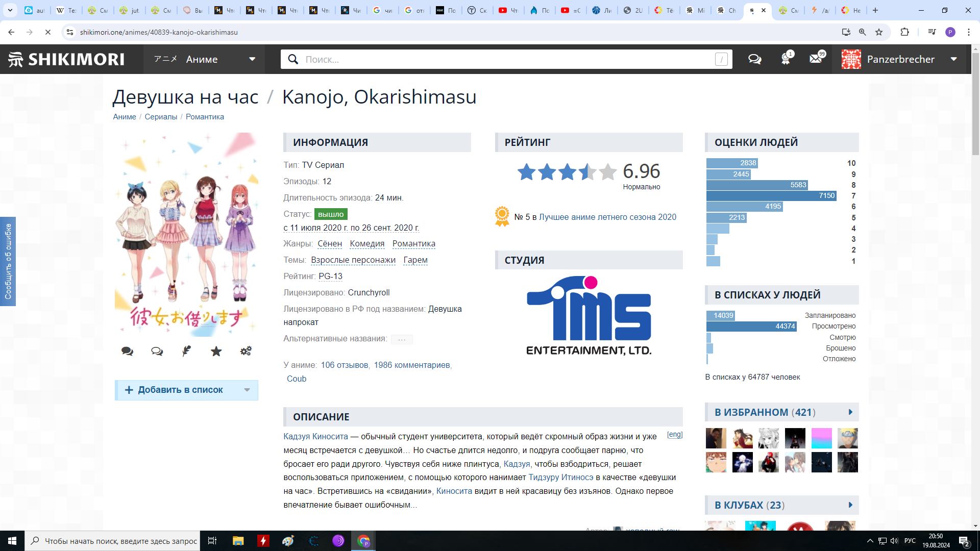Open the Романтика breadcrumb
980x551 pixels.
[x=205, y=117]
